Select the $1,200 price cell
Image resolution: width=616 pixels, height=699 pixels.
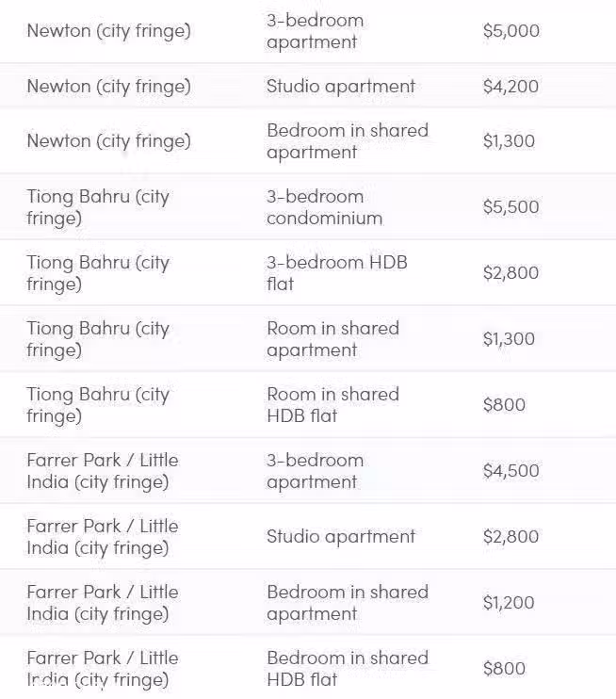click(x=509, y=603)
